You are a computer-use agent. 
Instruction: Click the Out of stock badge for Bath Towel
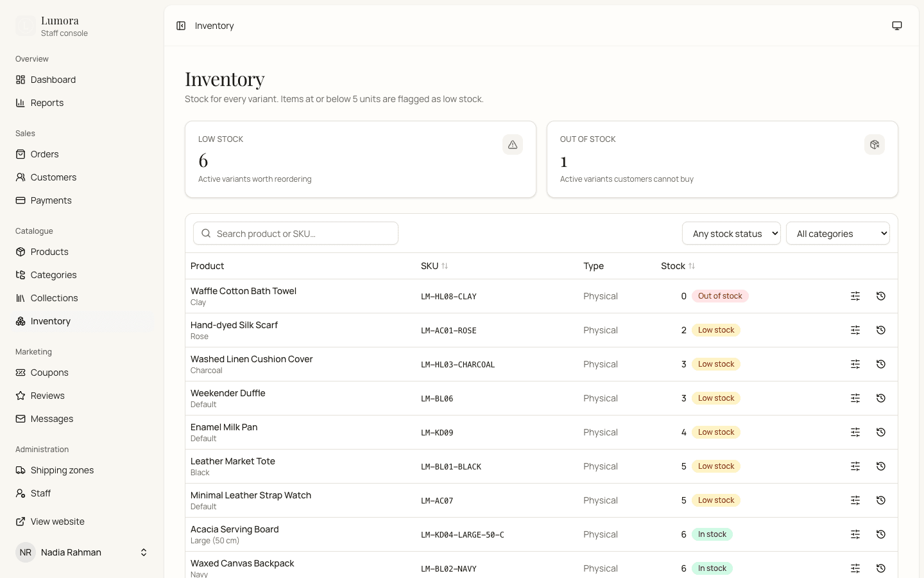720,296
